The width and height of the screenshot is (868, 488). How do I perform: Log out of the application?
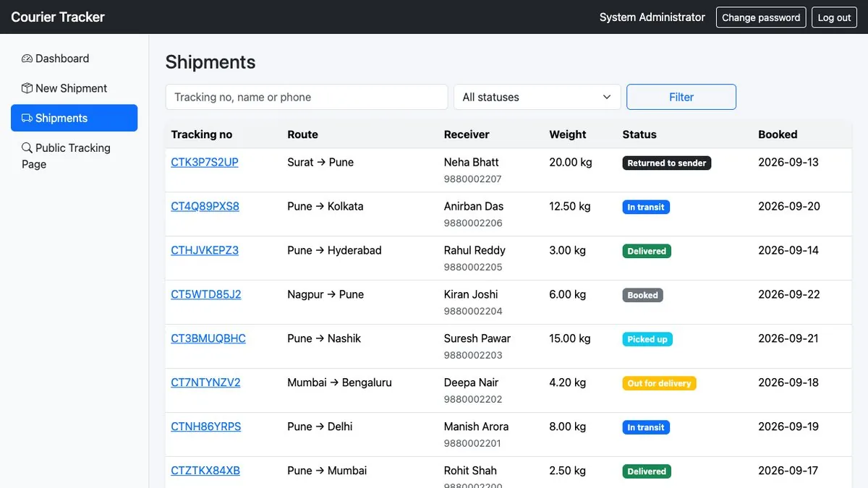point(834,17)
